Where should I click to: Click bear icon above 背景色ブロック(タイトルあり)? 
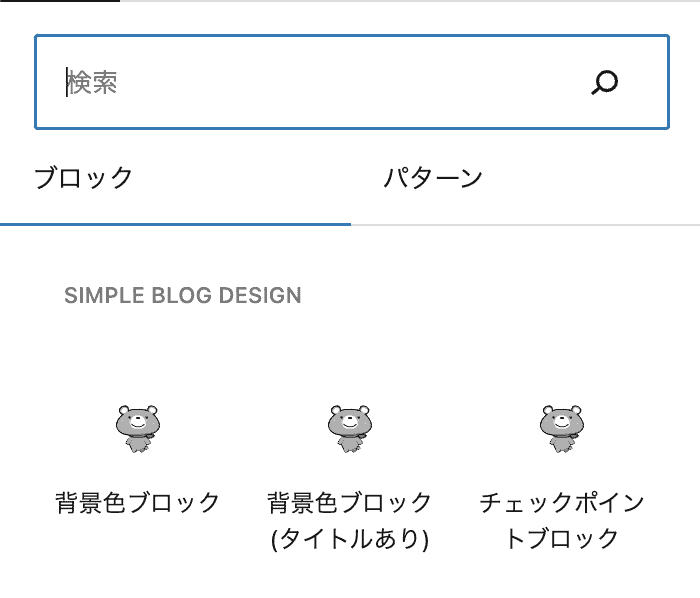350,429
